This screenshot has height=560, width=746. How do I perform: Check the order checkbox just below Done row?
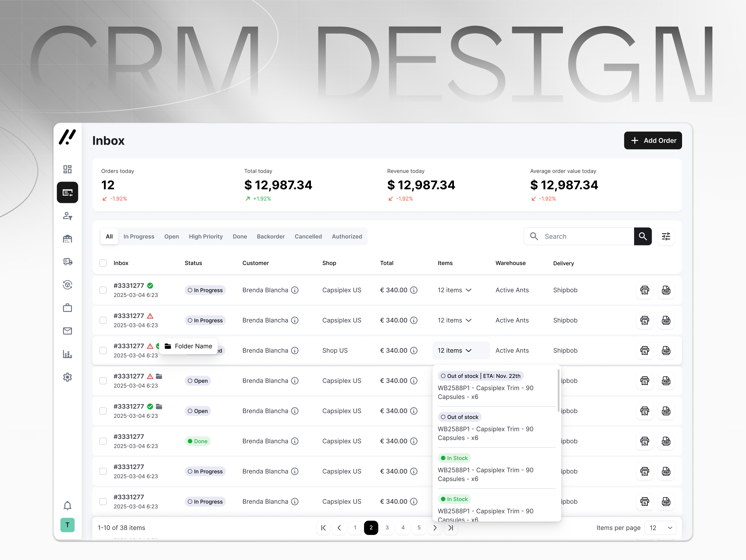coord(103,472)
